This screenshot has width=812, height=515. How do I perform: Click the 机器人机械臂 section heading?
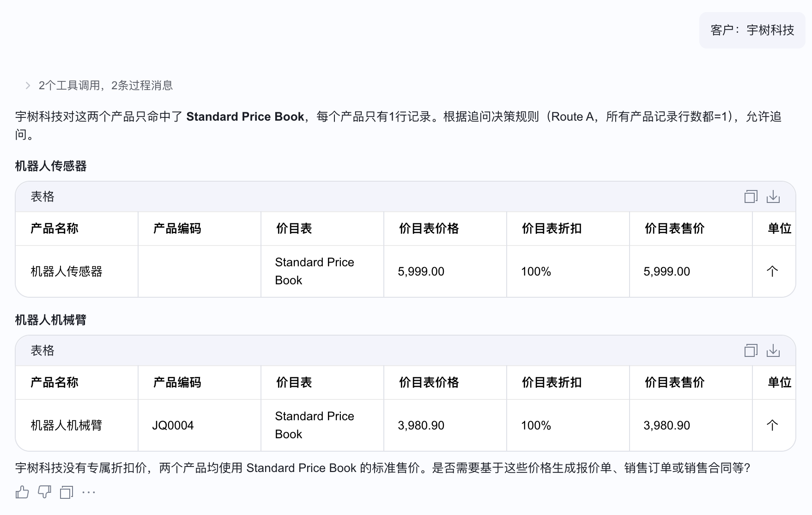(51, 320)
